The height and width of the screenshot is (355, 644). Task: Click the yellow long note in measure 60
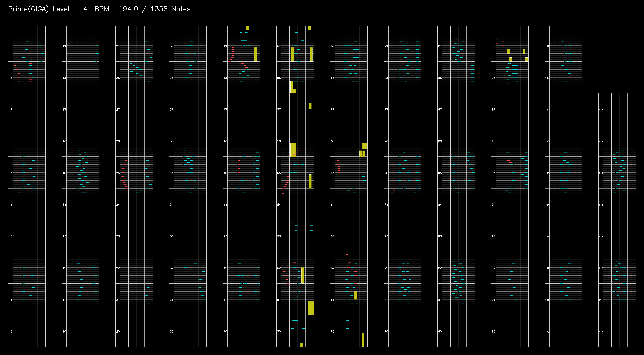pyautogui.click(x=363, y=340)
